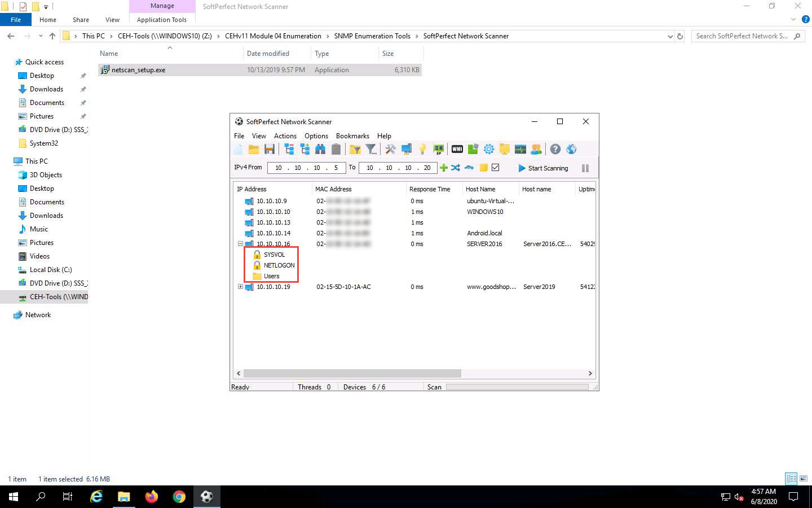Collapse the 10.10.10.16 host row

(x=240, y=244)
